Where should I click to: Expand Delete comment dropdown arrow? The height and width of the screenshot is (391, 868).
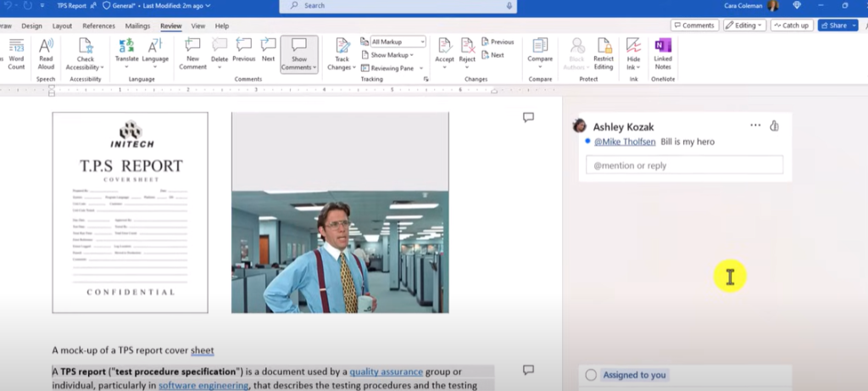pyautogui.click(x=220, y=68)
